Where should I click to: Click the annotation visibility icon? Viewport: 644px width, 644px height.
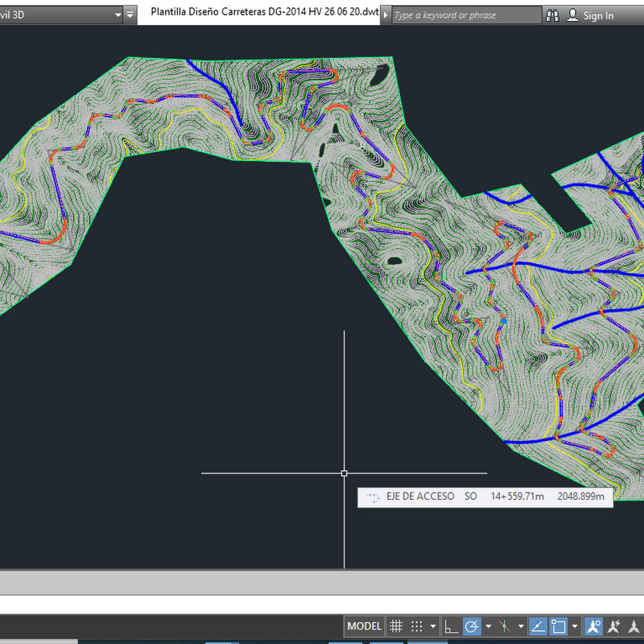(x=593, y=626)
